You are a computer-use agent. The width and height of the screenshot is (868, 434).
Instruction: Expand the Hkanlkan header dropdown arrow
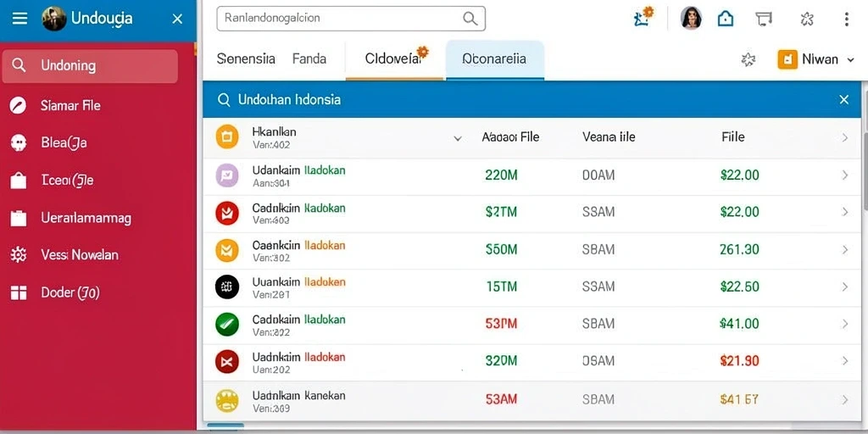tap(458, 138)
